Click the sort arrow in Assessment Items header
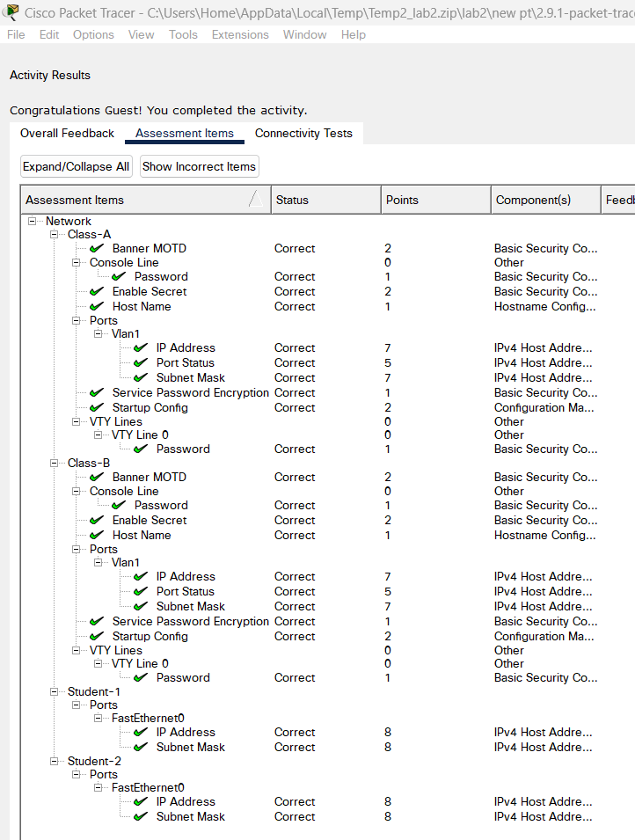This screenshot has width=635, height=840. click(256, 199)
